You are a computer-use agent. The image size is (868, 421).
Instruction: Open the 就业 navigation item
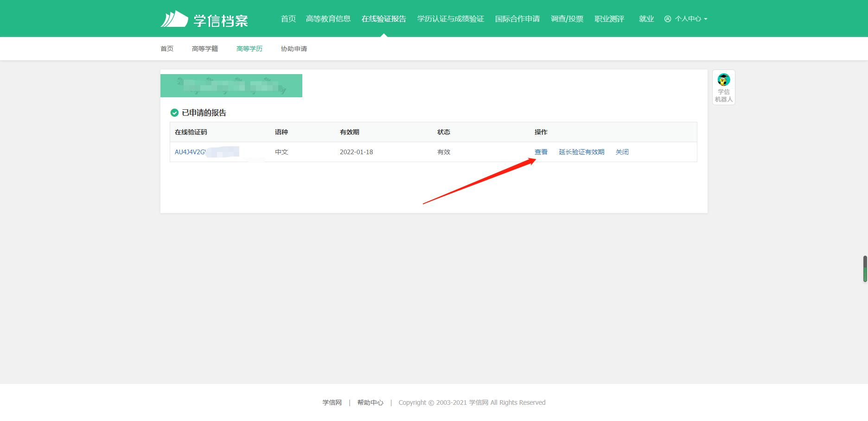(646, 19)
